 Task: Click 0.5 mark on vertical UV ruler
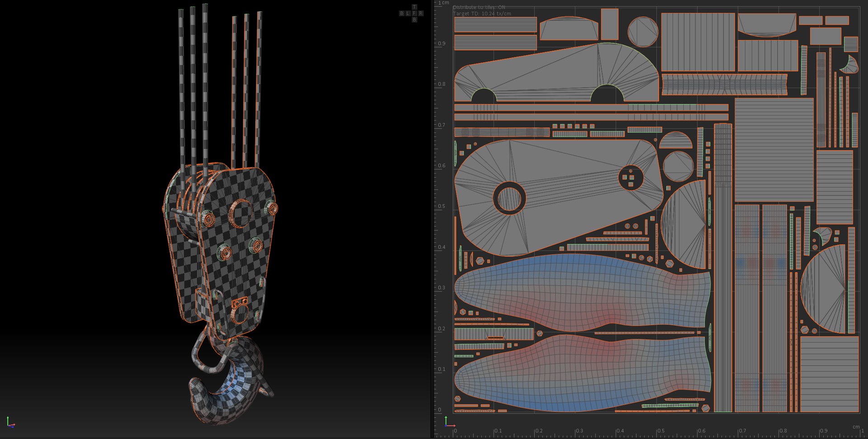(x=441, y=207)
